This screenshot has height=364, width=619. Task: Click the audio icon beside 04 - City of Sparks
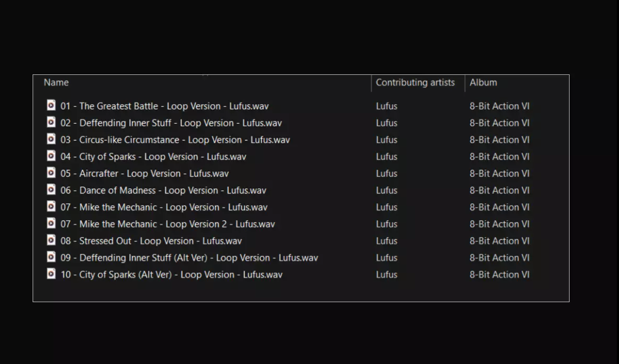point(51,156)
